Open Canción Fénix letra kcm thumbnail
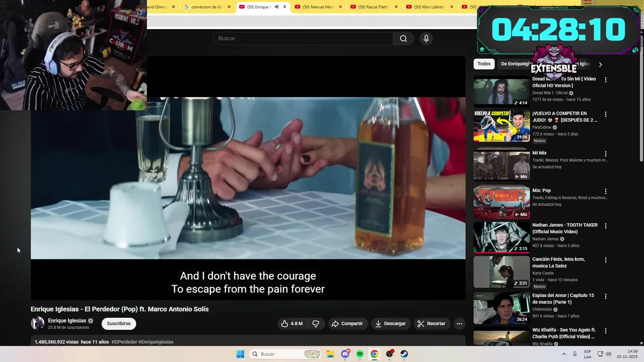Viewport: 644px width, 362px height. tap(502, 271)
